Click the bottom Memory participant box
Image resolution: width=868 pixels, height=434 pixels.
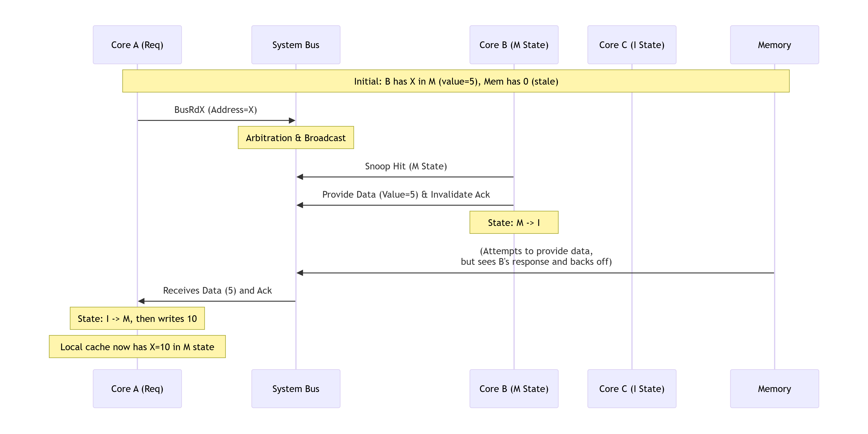(x=774, y=388)
